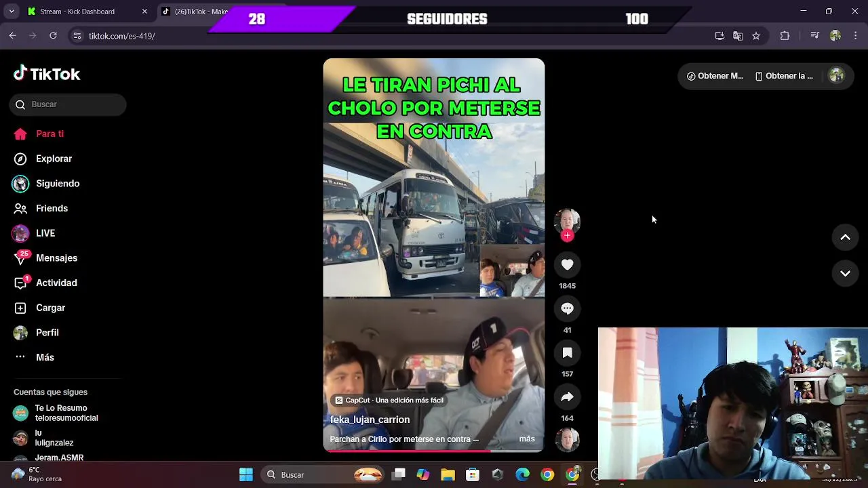Go back in the browser
Viewport: 868px width, 488px height.
pyautogui.click(x=13, y=36)
